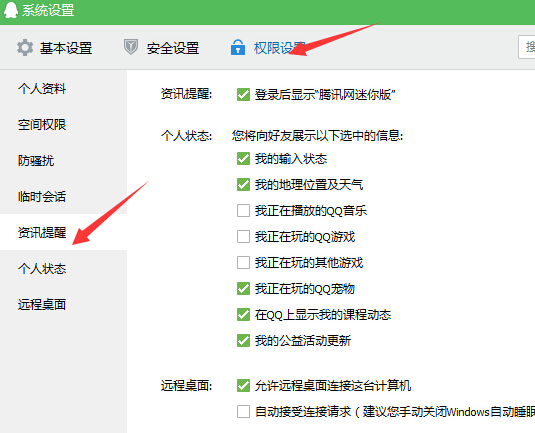Click the shield icon for 安全设置
Screen dimensions: 535x433
(131, 47)
